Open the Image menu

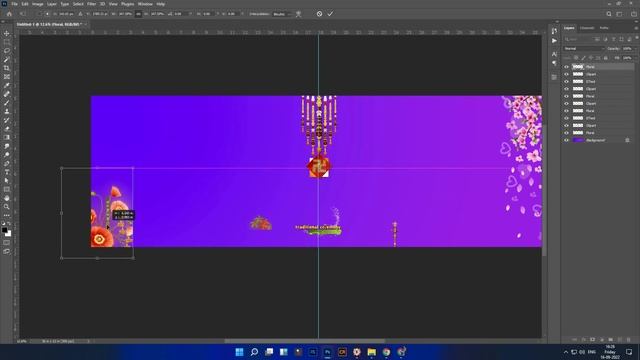(x=37, y=4)
